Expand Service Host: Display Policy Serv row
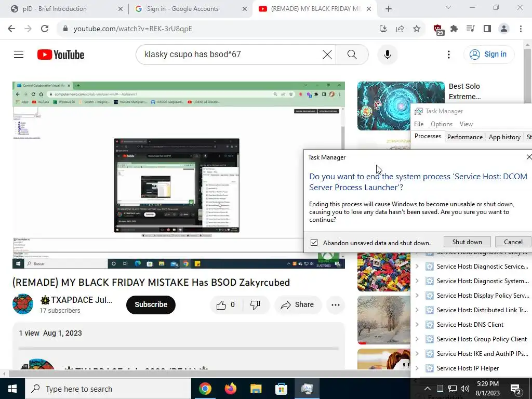Viewport: 532px width, 399px height. (417, 296)
